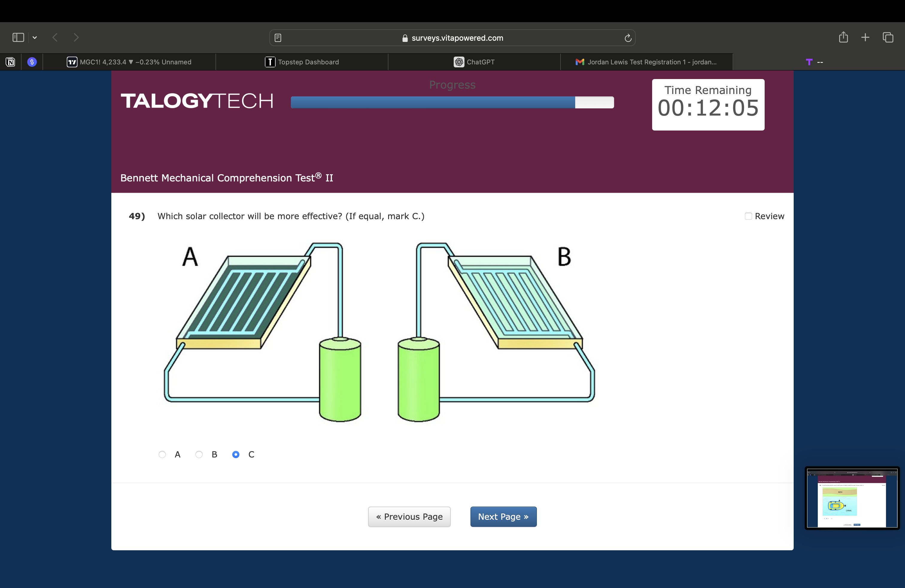Screen dimensions: 905x588
Task: Select radio button answer B
Action: tap(199, 454)
